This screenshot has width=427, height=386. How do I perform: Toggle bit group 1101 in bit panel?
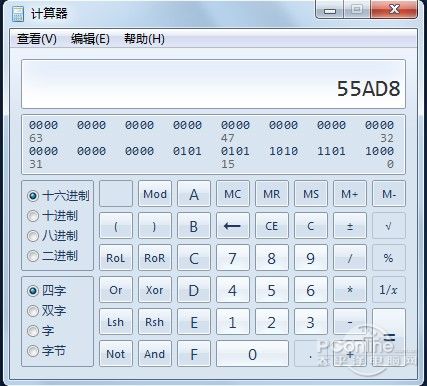(331, 151)
